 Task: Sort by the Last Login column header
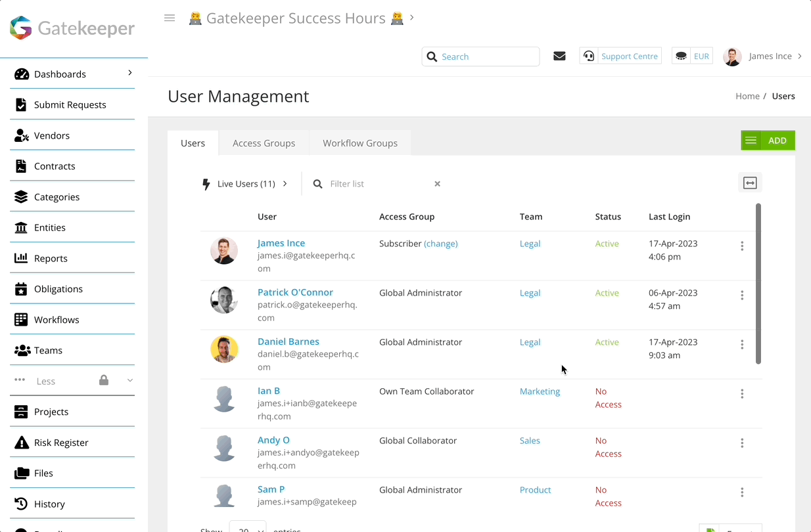(669, 217)
